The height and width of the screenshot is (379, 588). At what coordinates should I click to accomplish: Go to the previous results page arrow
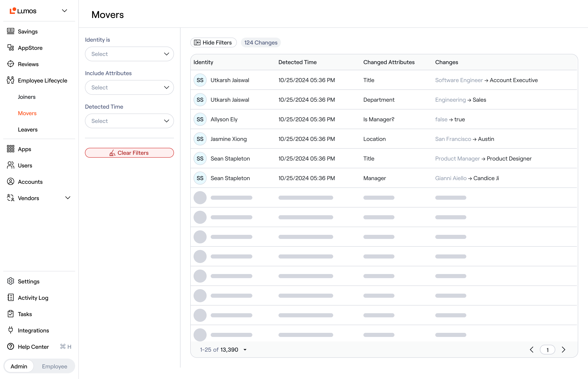tap(532, 350)
